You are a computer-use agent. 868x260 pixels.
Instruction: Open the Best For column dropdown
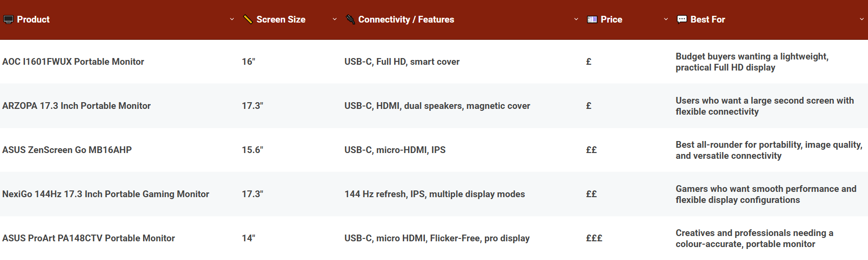[861, 20]
